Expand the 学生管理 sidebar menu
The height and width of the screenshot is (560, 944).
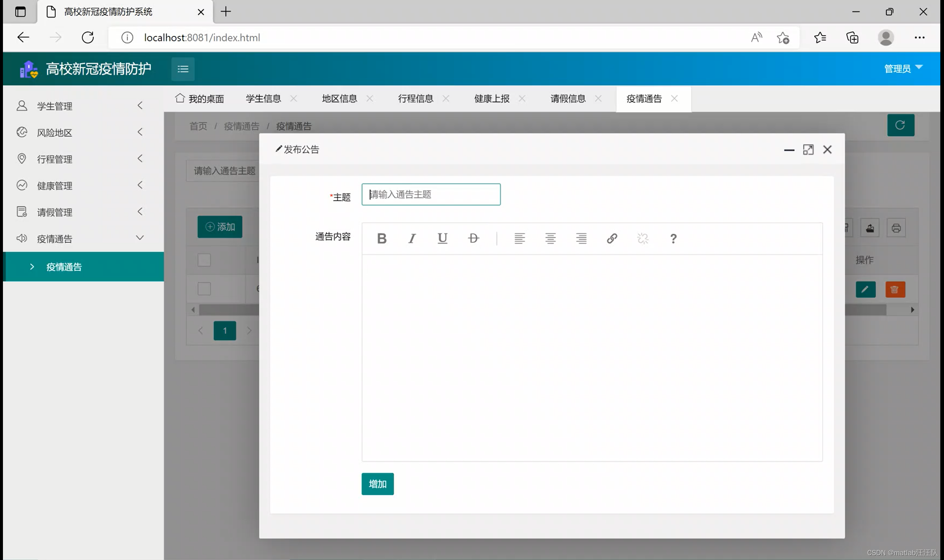tap(54, 106)
